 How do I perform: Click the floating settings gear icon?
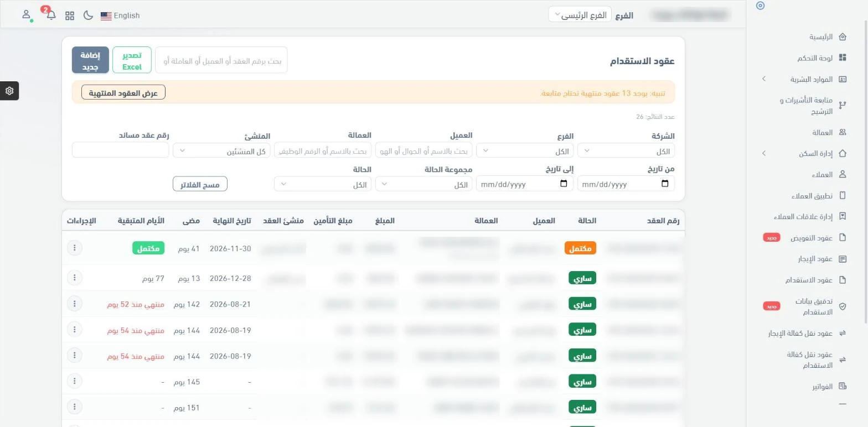(x=9, y=91)
